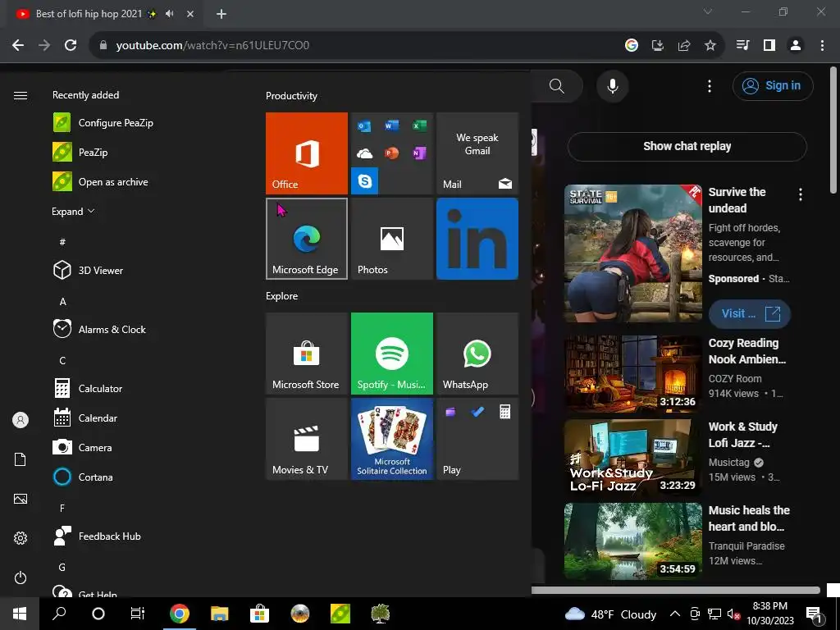This screenshot has height=630, width=840.
Task: Open Cortana from the app list
Action: point(83,477)
